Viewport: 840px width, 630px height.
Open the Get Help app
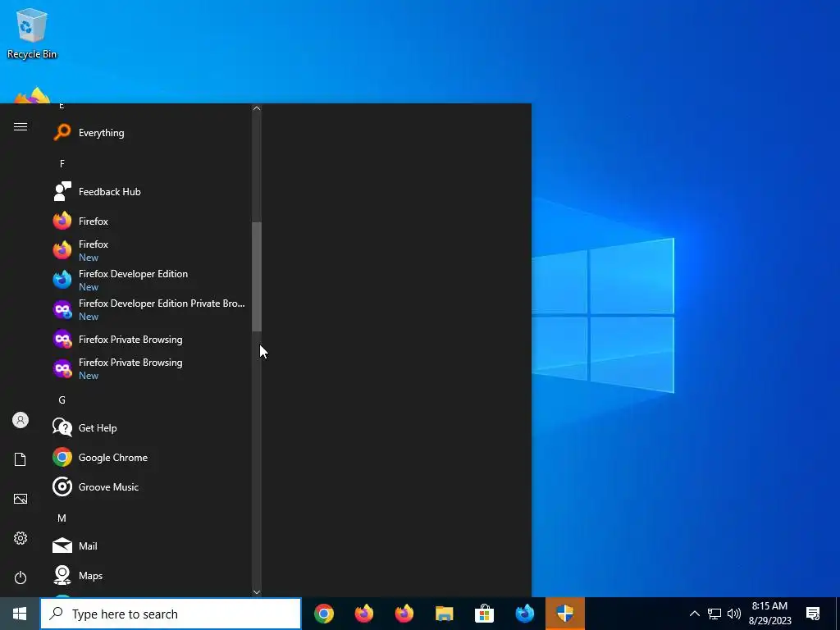click(150, 427)
